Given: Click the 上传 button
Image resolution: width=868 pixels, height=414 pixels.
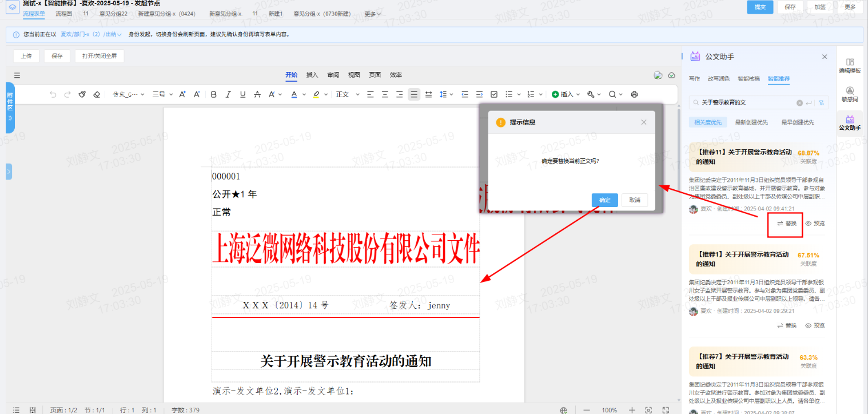Looking at the screenshot, I should point(26,56).
